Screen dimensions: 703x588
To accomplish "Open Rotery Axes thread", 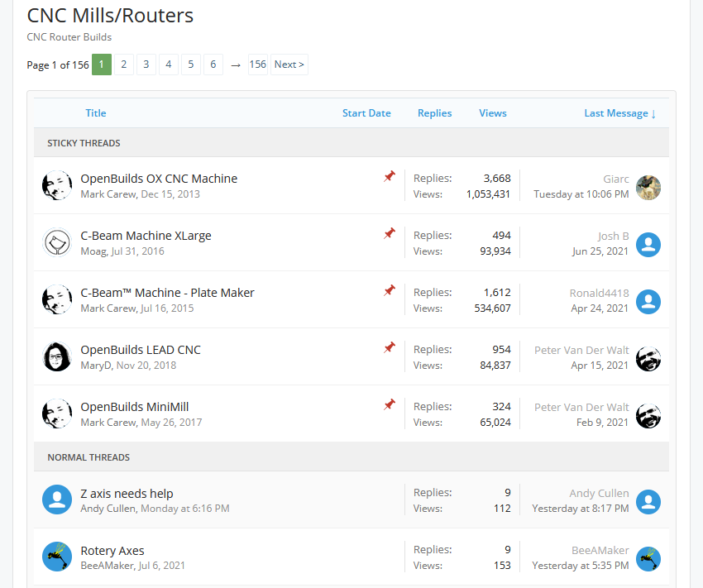I will point(112,551).
